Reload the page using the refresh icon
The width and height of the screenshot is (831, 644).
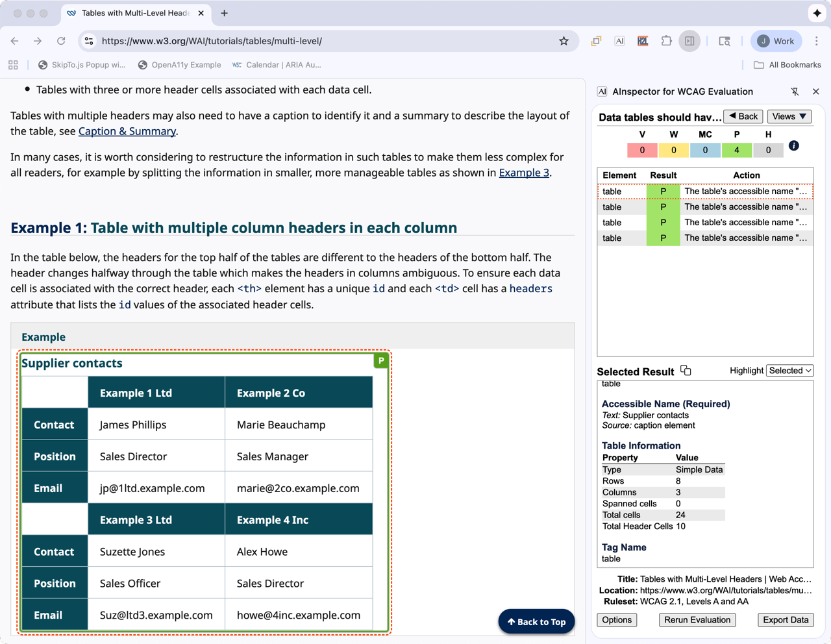point(61,41)
